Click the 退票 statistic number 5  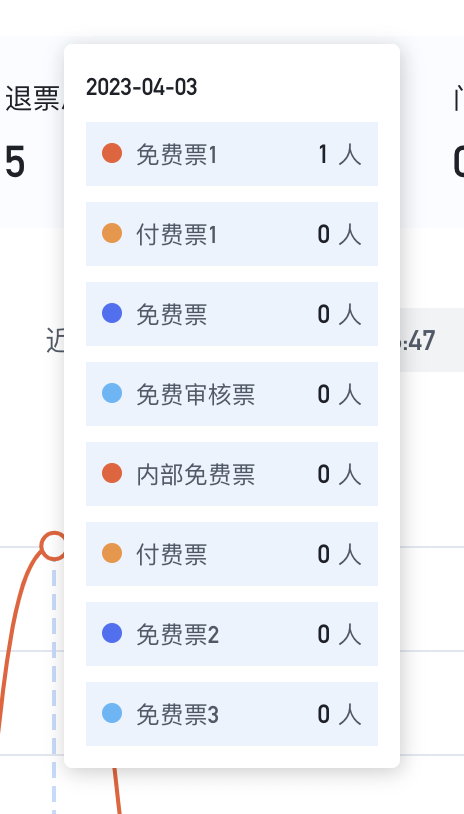pyautogui.click(x=15, y=162)
